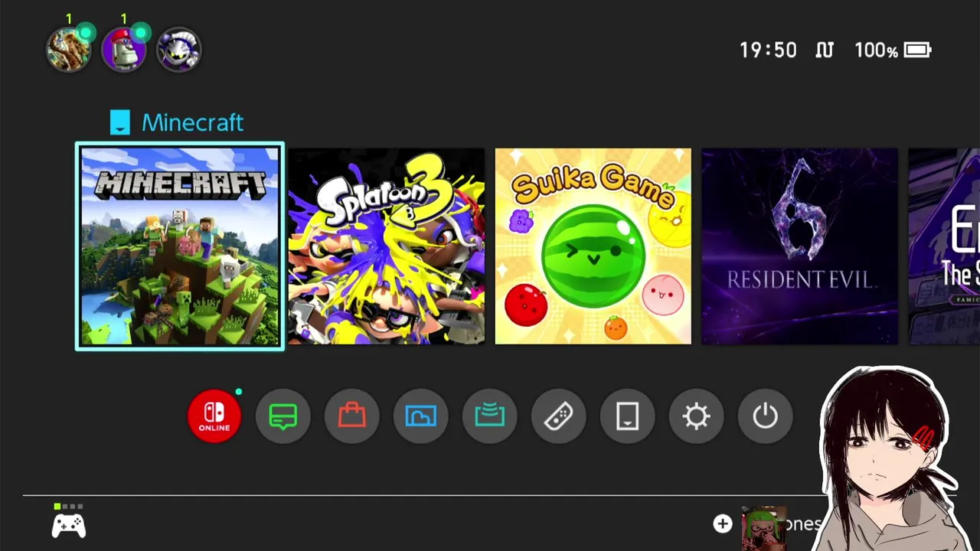Open System Settings gear icon
Viewport: 980px width, 551px height.
[x=697, y=416]
